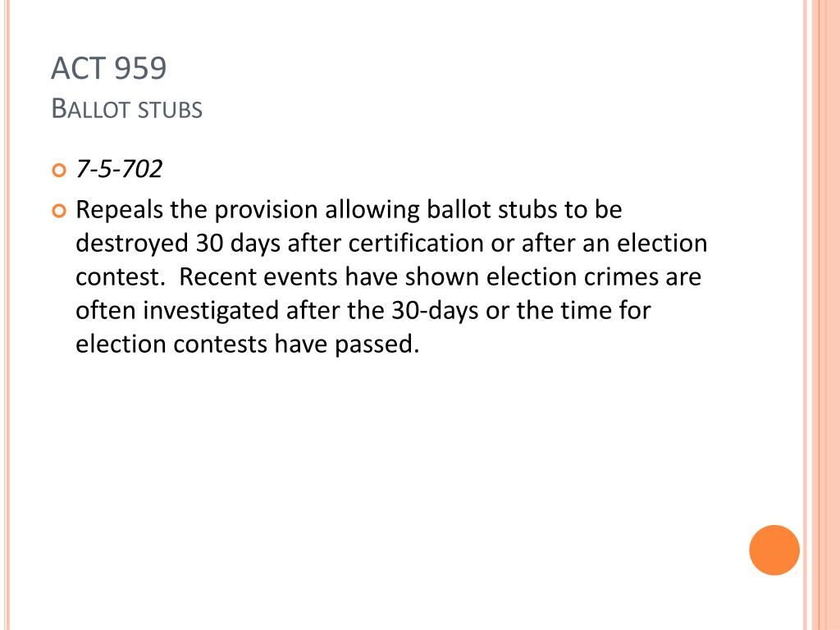
Task: Click the words an election
Action: click(645, 243)
